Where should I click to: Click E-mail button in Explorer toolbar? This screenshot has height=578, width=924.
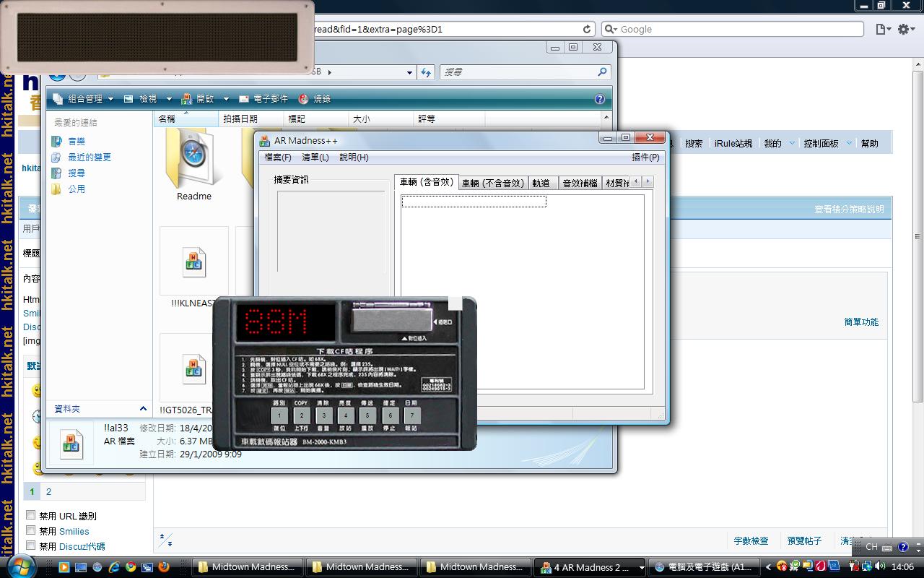[263, 99]
